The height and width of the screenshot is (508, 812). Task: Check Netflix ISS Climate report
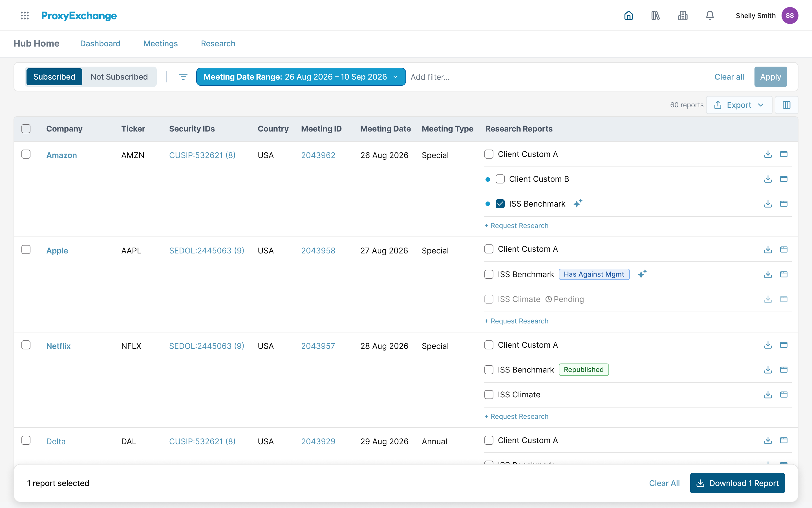(489, 395)
